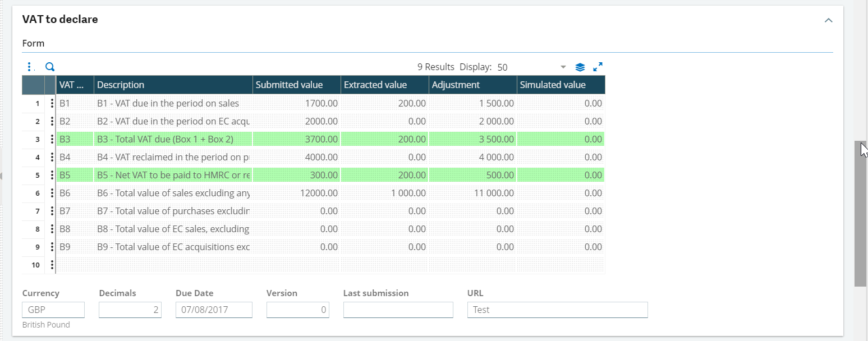The height and width of the screenshot is (341, 868).
Task: Open the grid actions menu icon
Action: pos(29,67)
